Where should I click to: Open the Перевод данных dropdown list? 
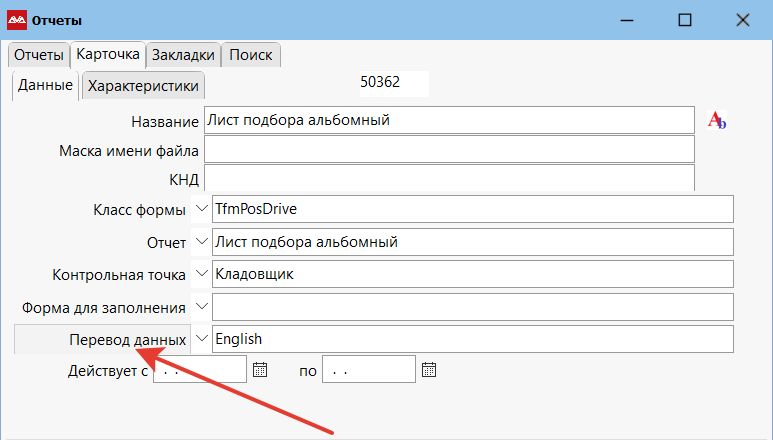tap(200, 339)
